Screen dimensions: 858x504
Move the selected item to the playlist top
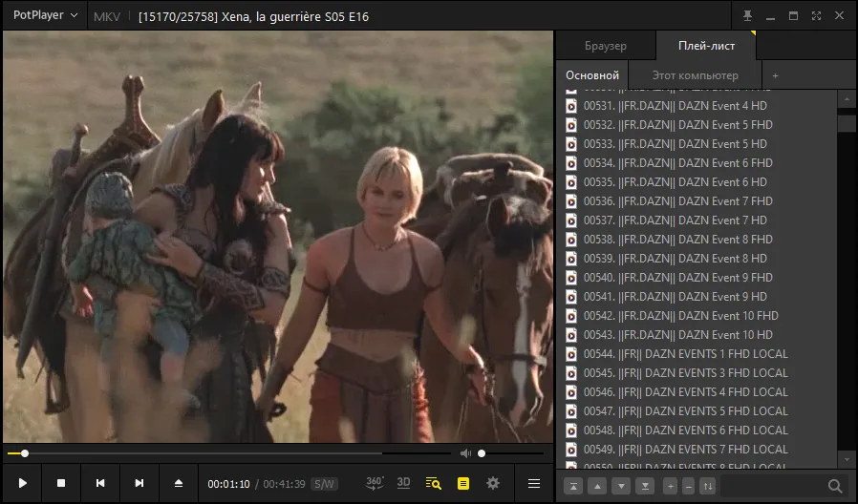tap(573, 486)
